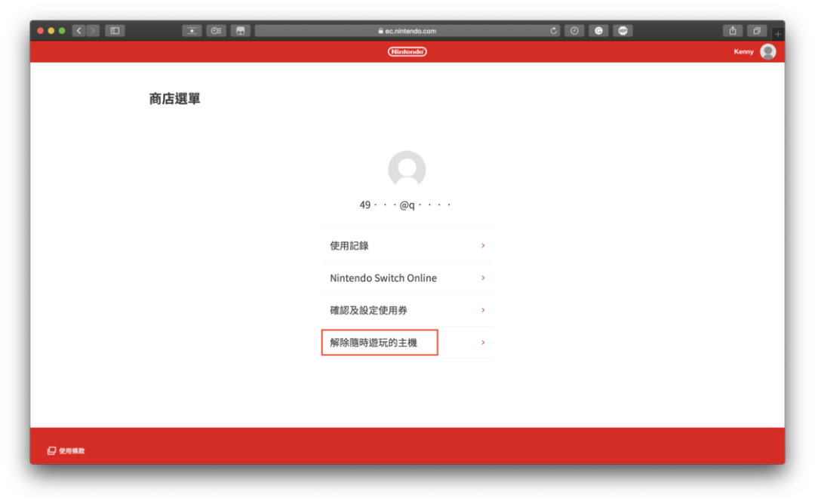Click the first extension icon left of the address bar
The height and width of the screenshot is (504, 815).
tap(192, 31)
